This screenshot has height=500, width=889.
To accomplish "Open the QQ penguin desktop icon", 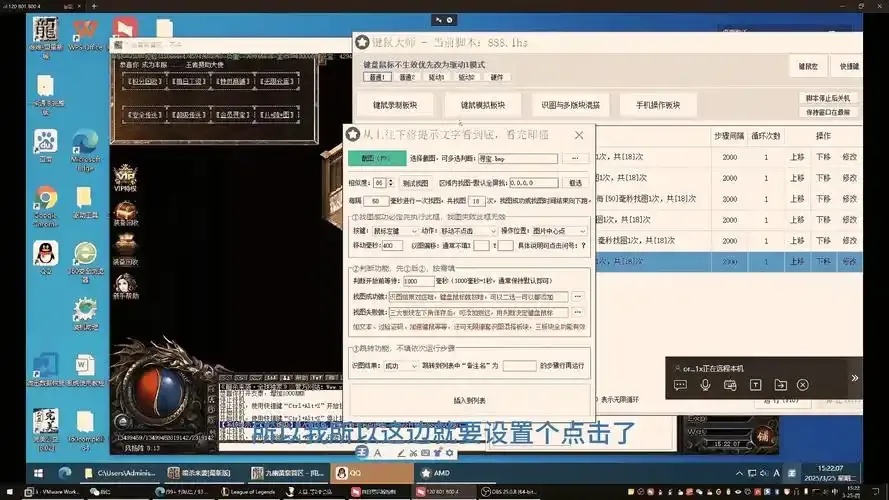I will click(x=45, y=257).
